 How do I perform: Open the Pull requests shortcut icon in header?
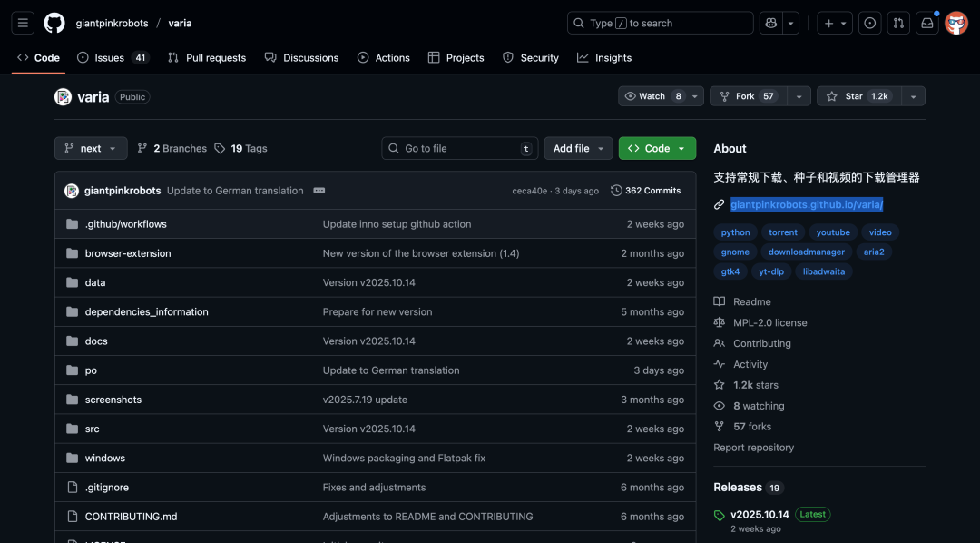[x=898, y=23]
